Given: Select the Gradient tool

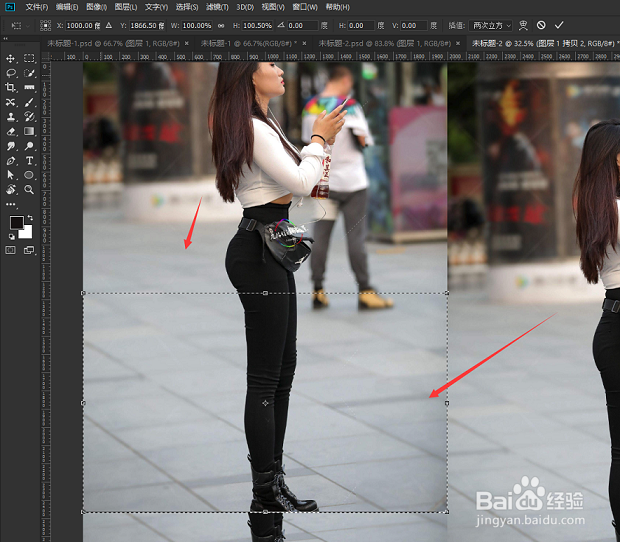Looking at the screenshot, I should pyautogui.click(x=29, y=131).
